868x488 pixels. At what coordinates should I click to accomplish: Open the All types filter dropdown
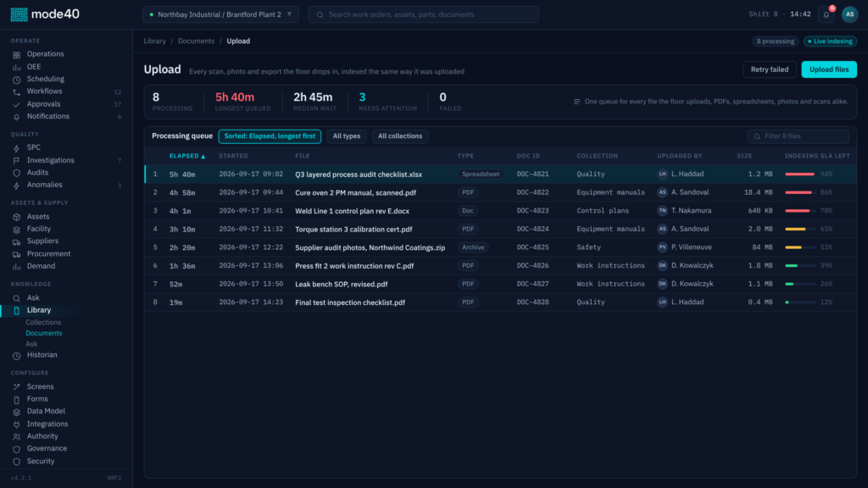click(347, 136)
